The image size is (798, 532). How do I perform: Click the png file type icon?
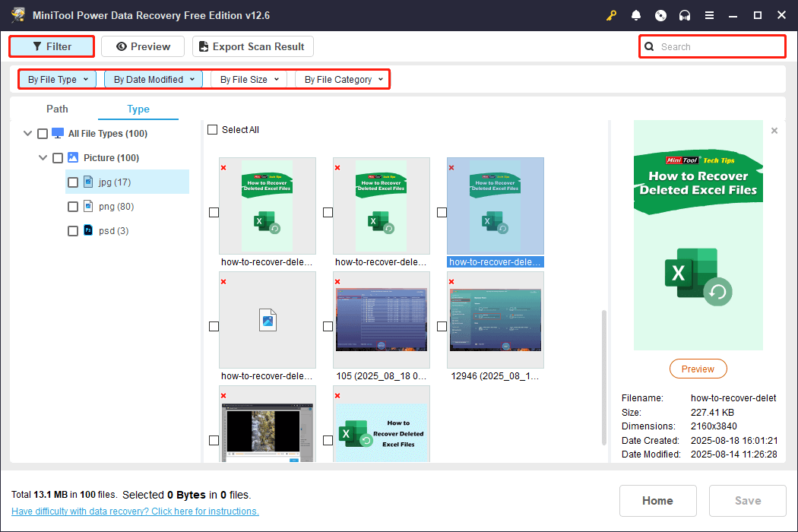[88, 206]
